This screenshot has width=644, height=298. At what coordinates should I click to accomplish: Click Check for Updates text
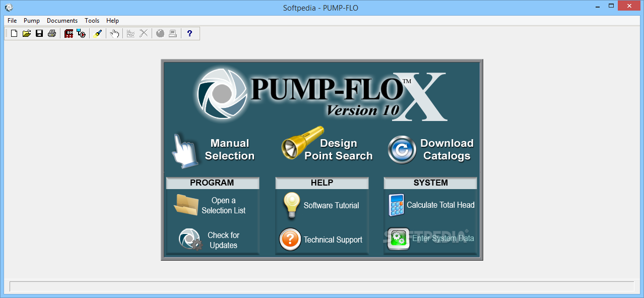(224, 240)
